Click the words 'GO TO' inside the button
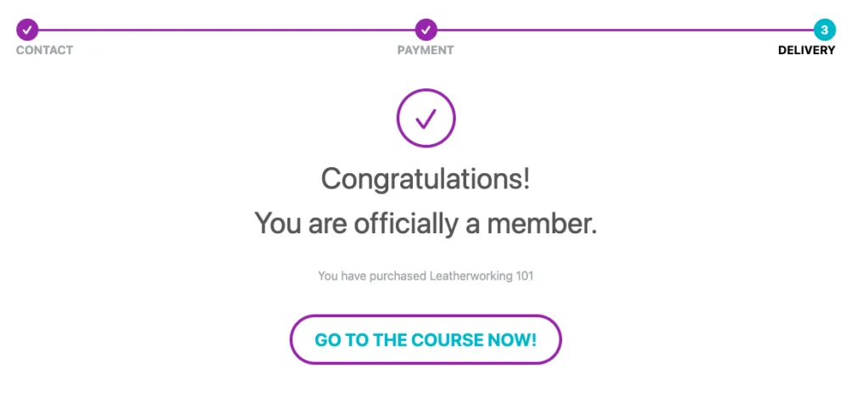Viewport: 868px width, 396px height. (x=342, y=340)
